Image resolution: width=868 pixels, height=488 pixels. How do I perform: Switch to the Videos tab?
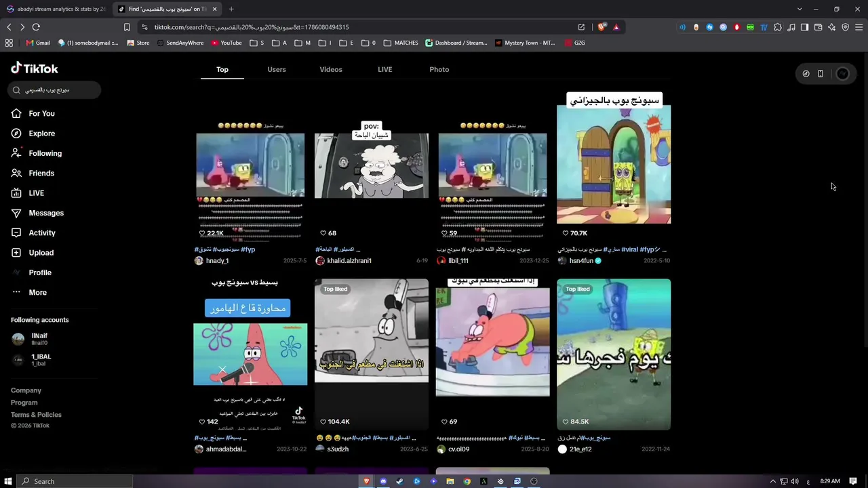coord(331,69)
